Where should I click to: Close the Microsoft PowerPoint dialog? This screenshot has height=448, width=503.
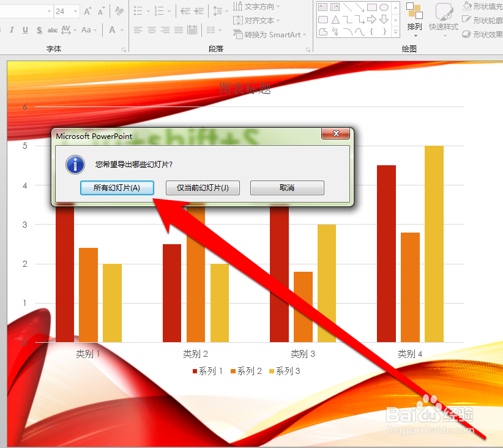(335, 133)
